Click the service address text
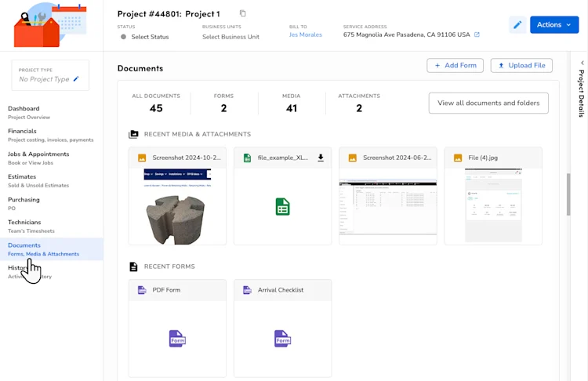Screen dimensions: 588x381 point(406,34)
